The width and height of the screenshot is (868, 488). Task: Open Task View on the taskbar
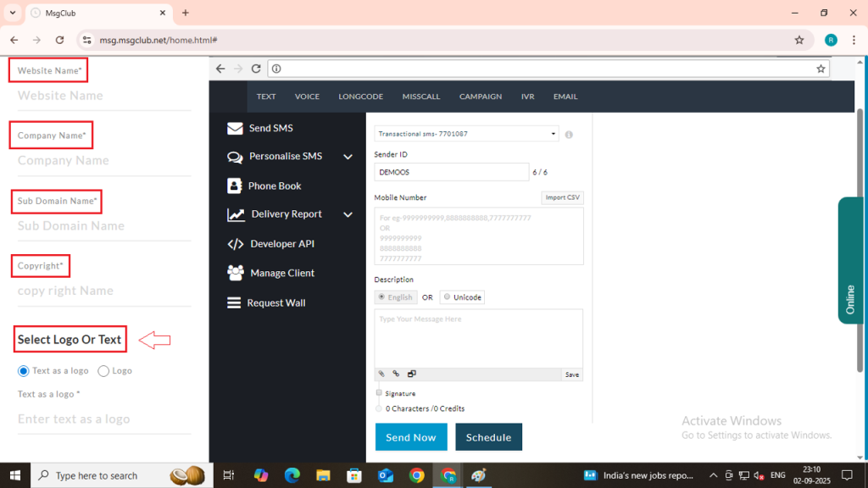pyautogui.click(x=228, y=475)
